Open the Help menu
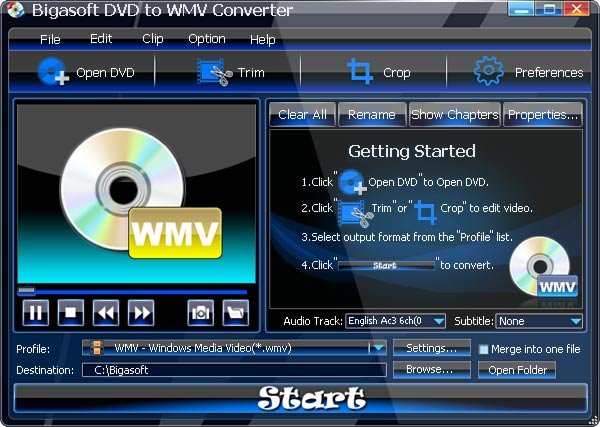The width and height of the screenshot is (600, 427). 262,39
